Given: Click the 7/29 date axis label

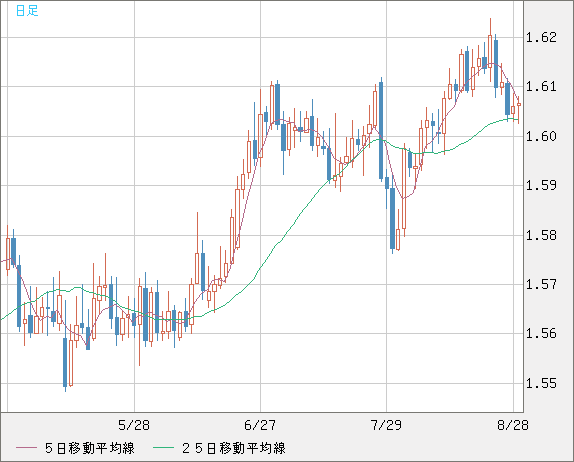Looking at the screenshot, I should point(386,425).
